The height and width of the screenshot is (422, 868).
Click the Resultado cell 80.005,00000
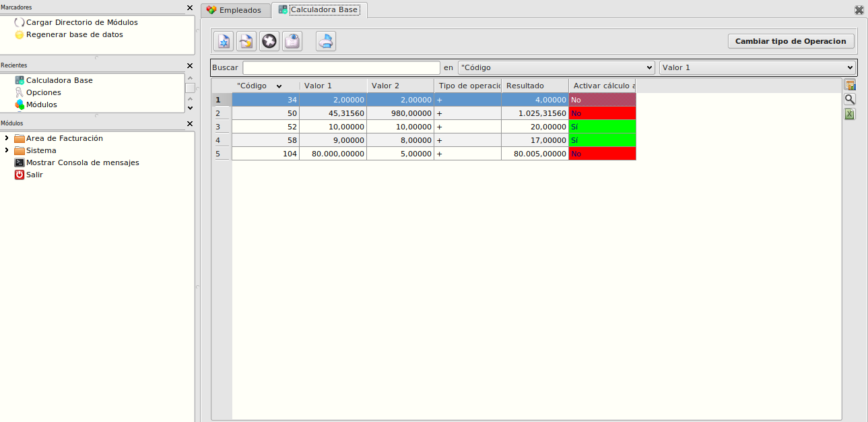535,154
